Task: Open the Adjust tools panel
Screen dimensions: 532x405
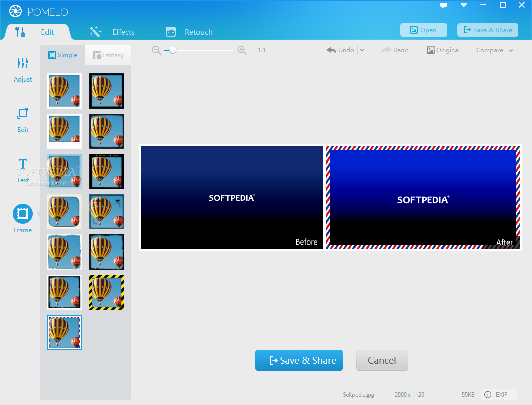Action: pyautogui.click(x=23, y=69)
